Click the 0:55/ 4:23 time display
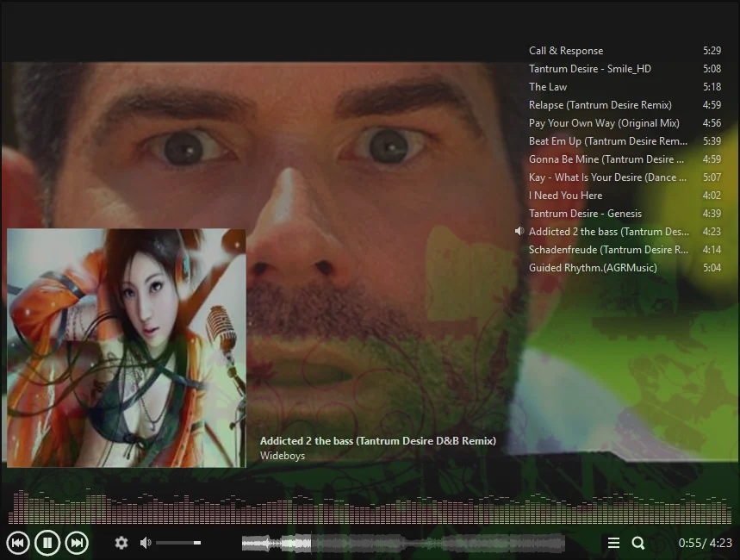 [705, 543]
